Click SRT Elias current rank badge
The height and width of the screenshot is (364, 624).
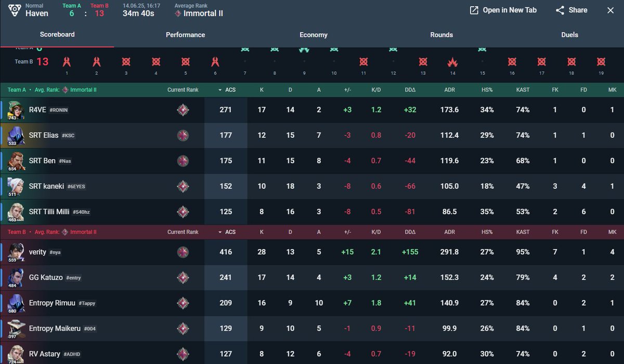click(x=183, y=135)
